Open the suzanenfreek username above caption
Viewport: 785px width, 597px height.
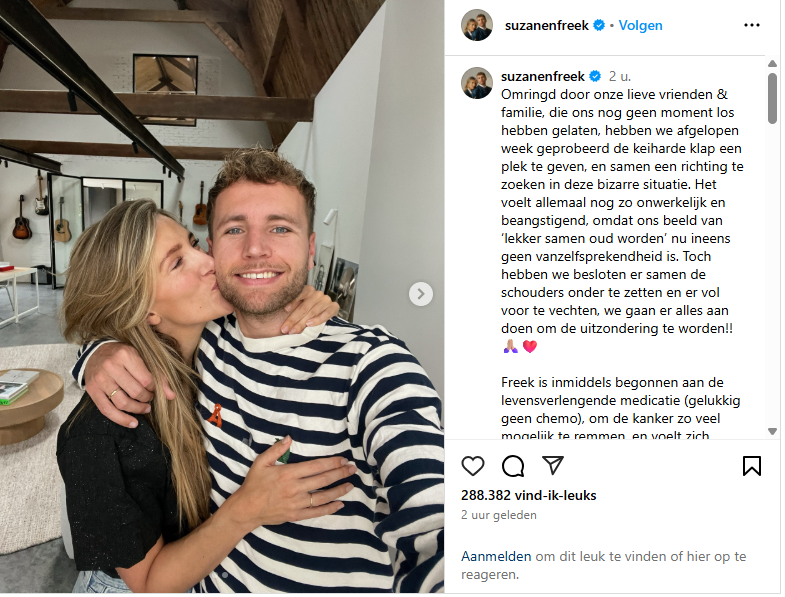pos(543,76)
